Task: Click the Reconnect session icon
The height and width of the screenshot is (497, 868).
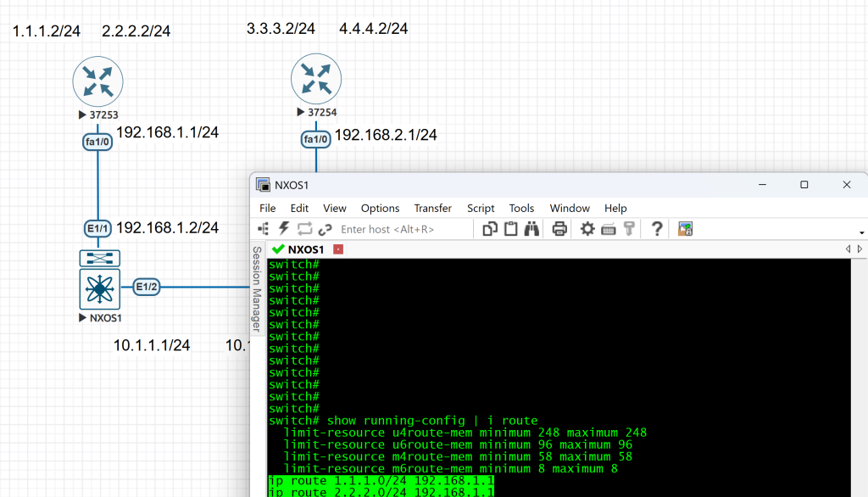Action: pyautogui.click(x=304, y=229)
